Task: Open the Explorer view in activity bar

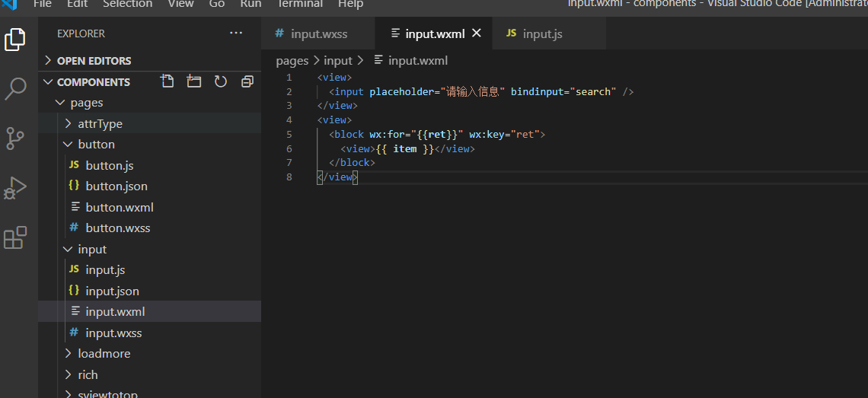Action: [15, 40]
